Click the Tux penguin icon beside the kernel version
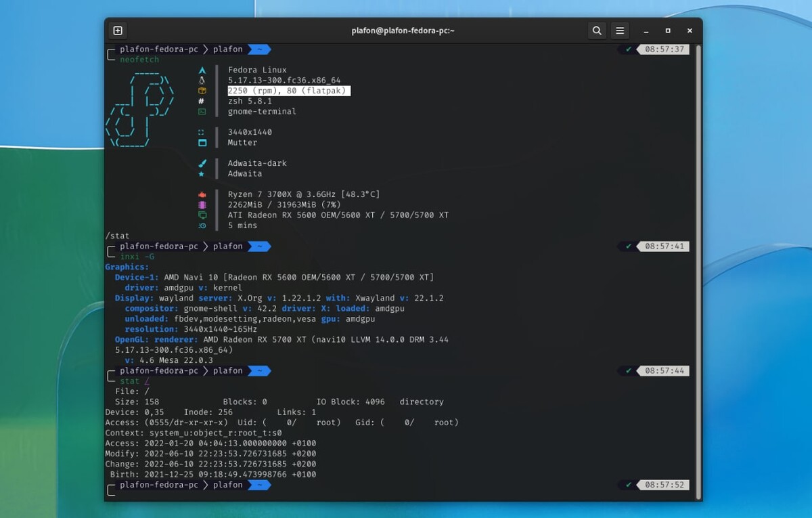This screenshot has width=812, height=518. 202,80
